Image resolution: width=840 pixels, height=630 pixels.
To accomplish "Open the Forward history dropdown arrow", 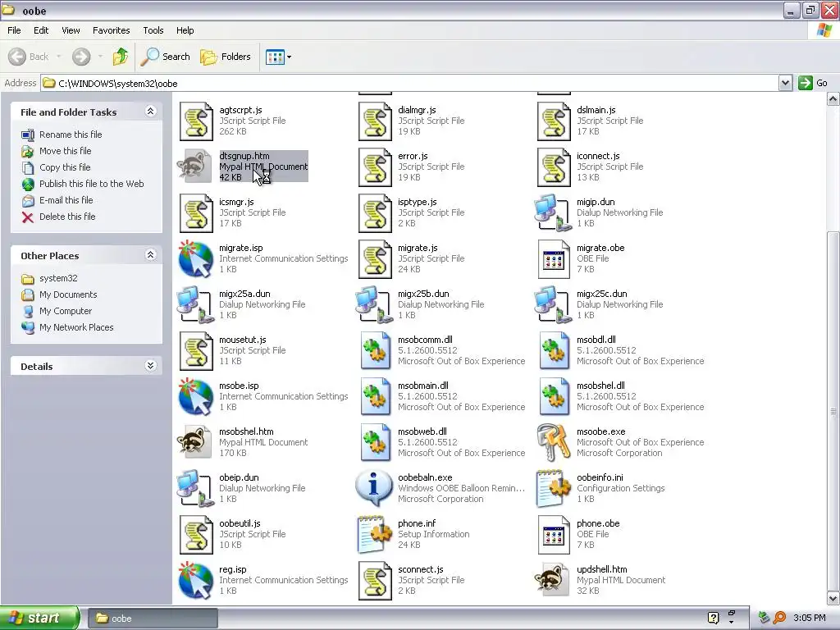I will coord(100,57).
